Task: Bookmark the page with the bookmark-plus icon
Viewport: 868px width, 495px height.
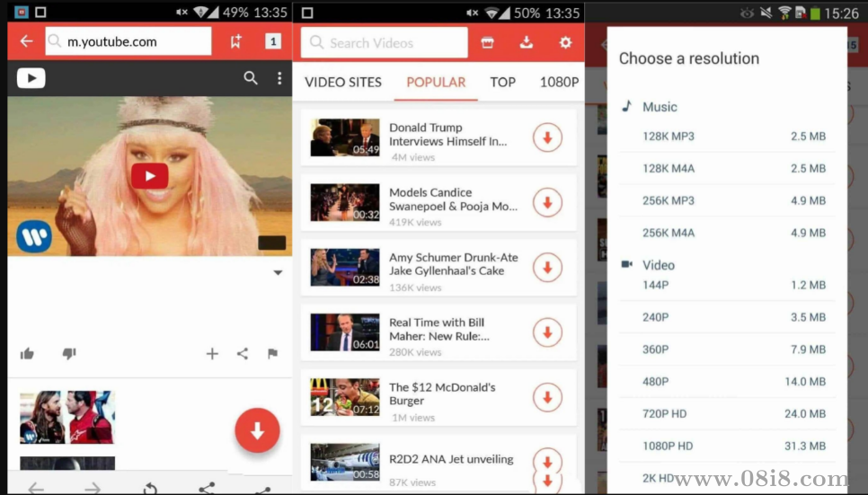Action: [235, 41]
